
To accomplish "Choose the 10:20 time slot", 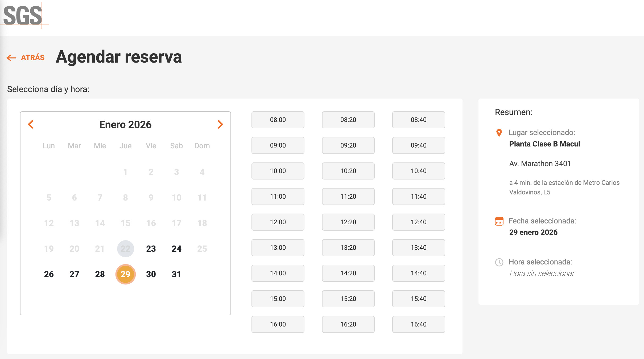I will [x=348, y=171].
